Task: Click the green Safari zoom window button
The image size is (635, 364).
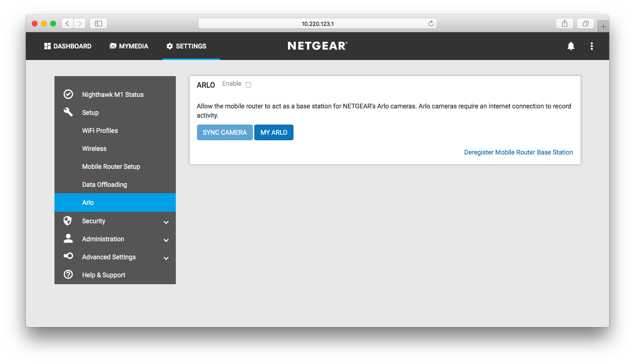Action: click(x=53, y=24)
